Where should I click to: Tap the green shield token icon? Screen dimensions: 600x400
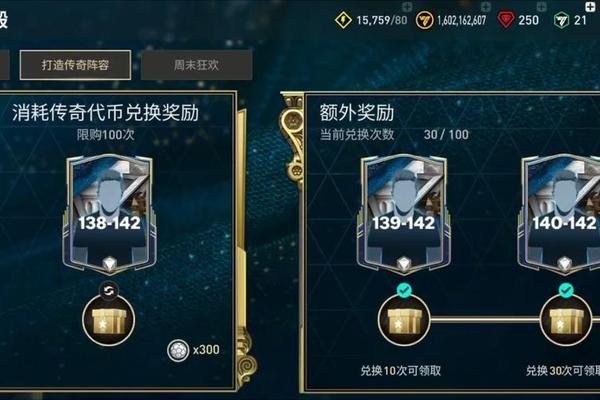[x=561, y=20]
